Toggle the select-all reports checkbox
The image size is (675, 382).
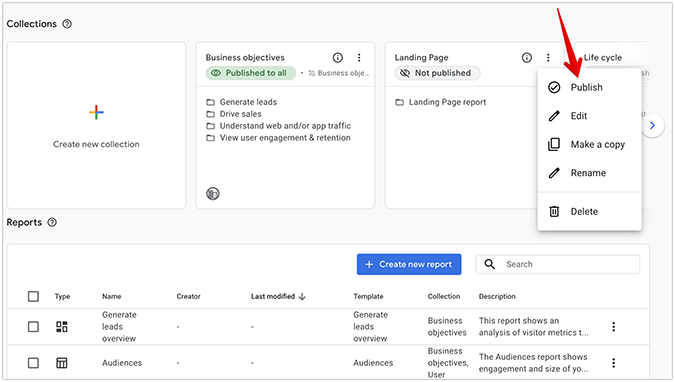tap(33, 297)
